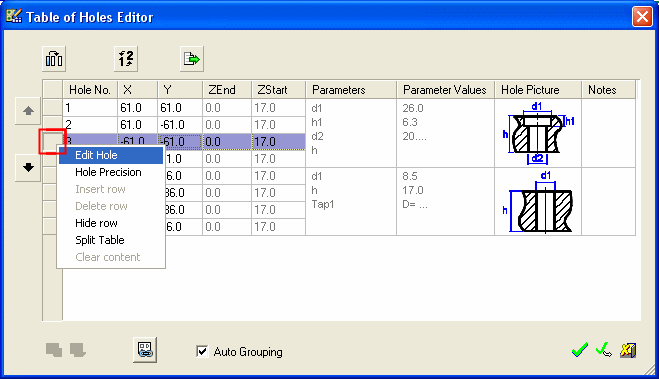This screenshot has height=379, width=659.
Task: Select the row header of hole 2
Action: (53, 125)
